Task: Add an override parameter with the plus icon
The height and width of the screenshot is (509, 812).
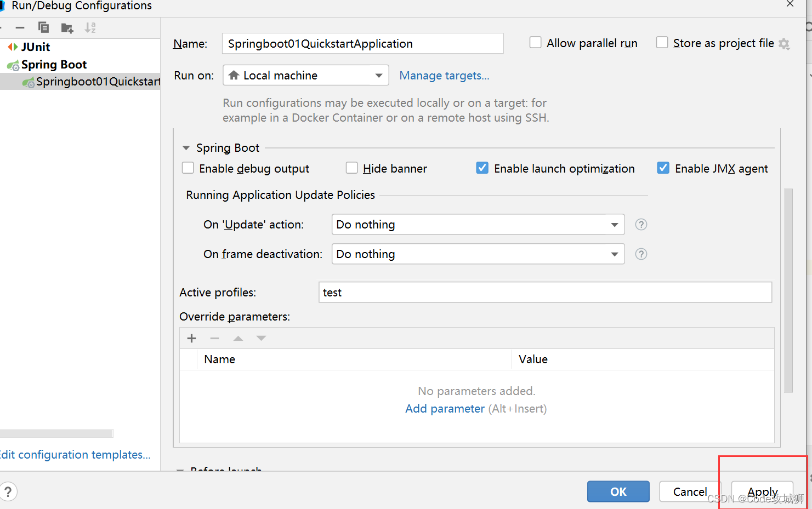Action: point(192,339)
